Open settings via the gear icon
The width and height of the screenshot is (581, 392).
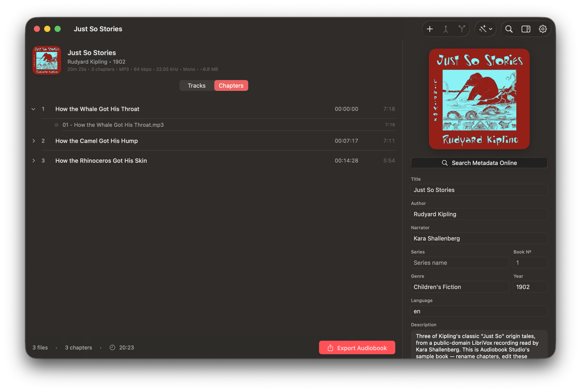(x=543, y=29)
